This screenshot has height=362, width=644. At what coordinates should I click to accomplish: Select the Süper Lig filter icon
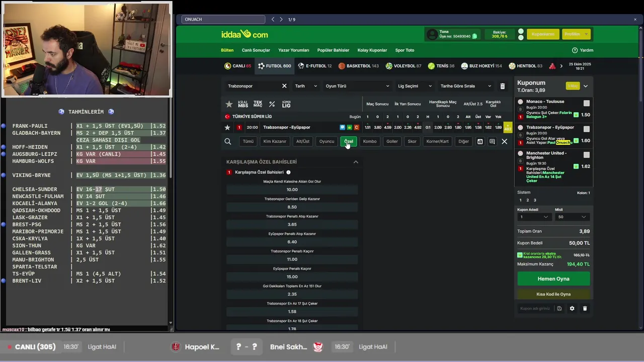click(x=286, y=104)
